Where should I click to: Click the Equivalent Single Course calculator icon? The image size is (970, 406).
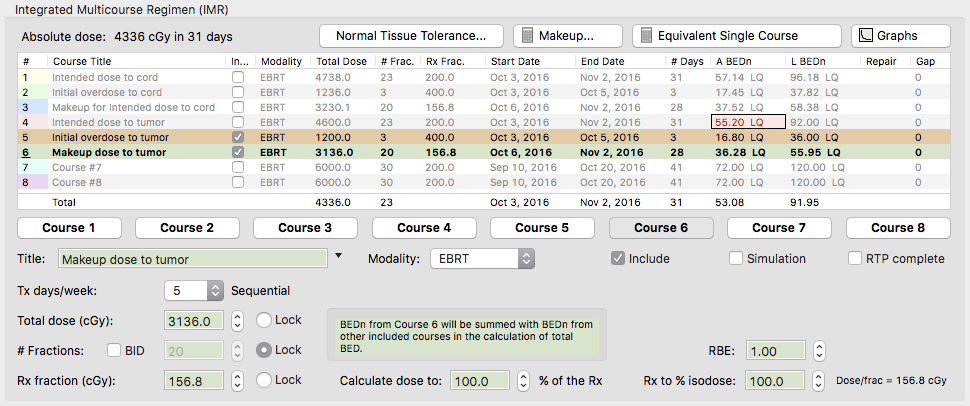(x=645, y=36)
